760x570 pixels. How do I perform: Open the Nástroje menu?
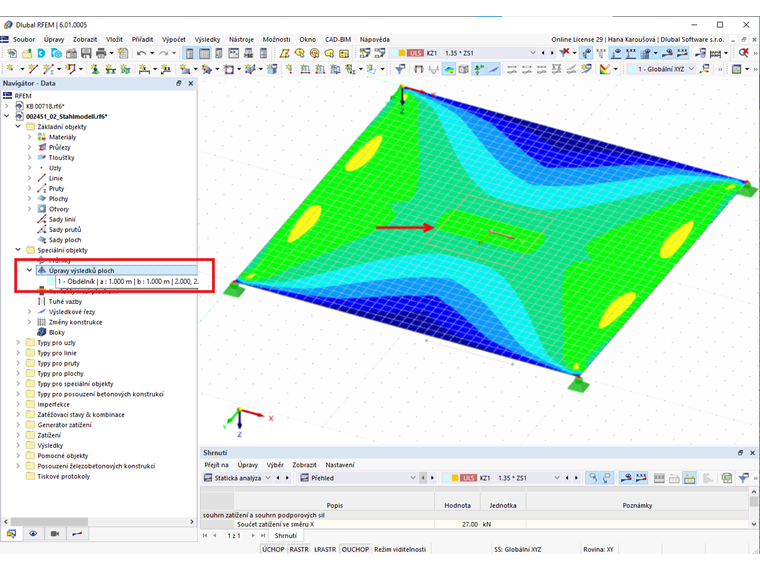(x=241, y=39)
